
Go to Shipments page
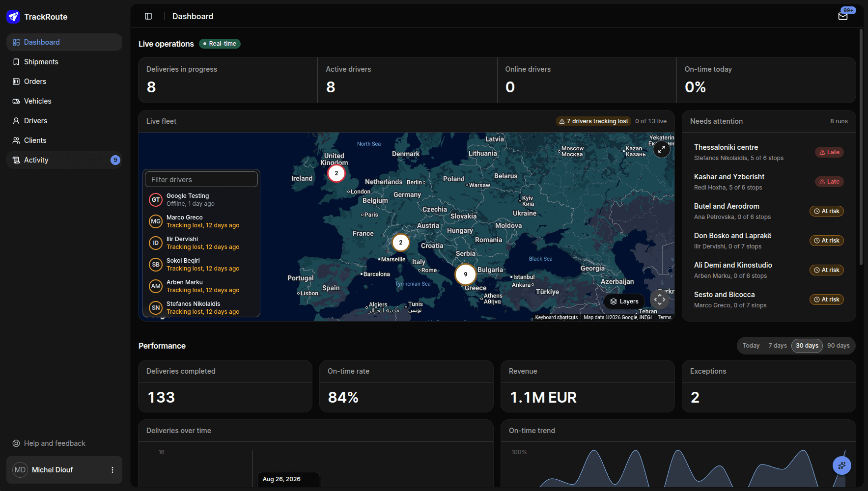tap(64, 62)
